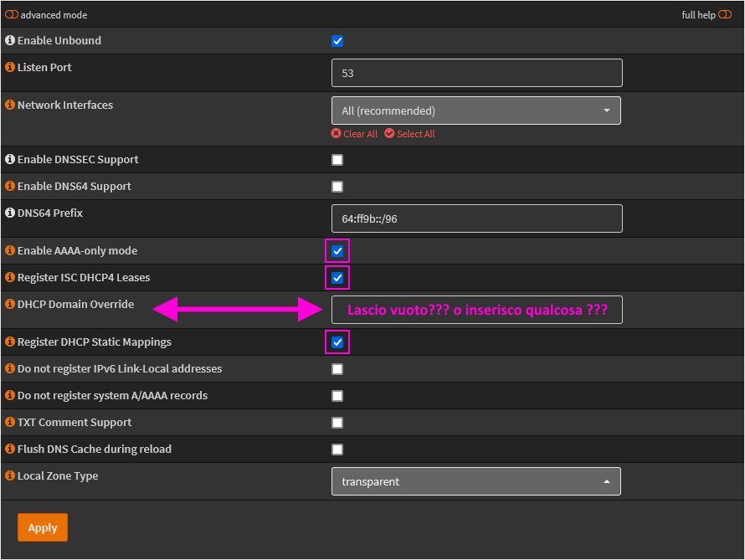Image resolution: width=745 pixels, height=560 pixels.
Task: Uncheck Enable AAAA-only mode
Action: pos(337,251)
